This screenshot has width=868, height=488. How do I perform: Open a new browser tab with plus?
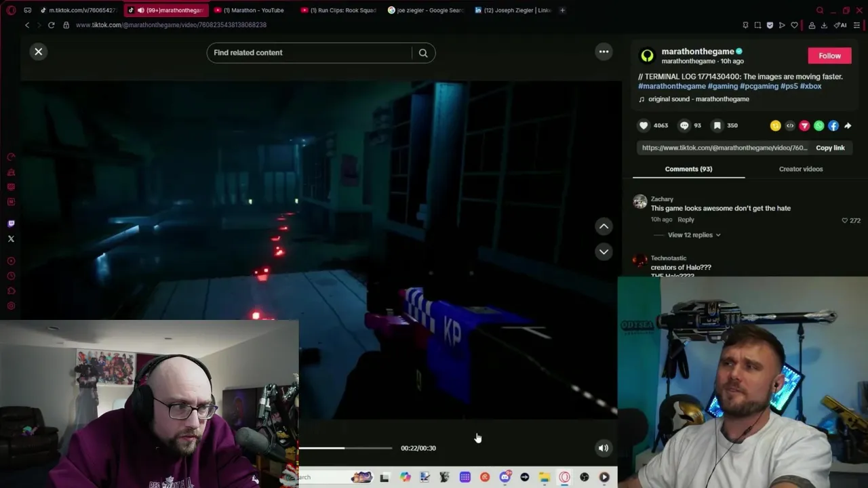click(x=562, y=10)
